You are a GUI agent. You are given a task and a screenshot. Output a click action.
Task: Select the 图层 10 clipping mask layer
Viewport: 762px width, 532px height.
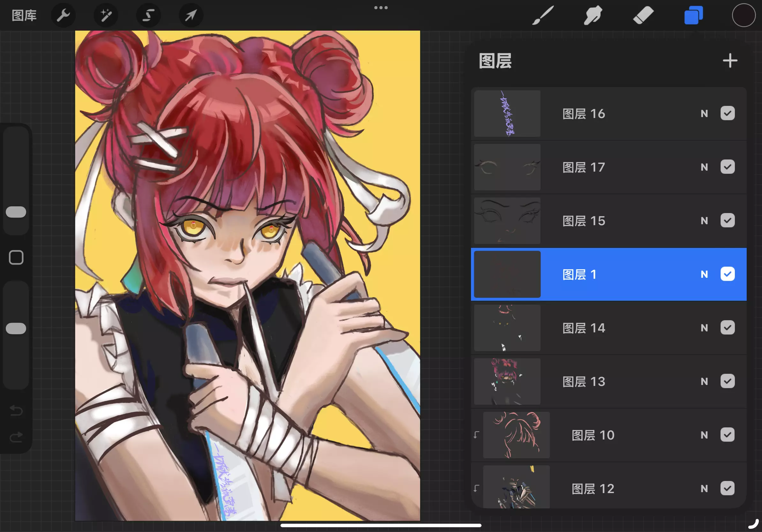point(593,435)
